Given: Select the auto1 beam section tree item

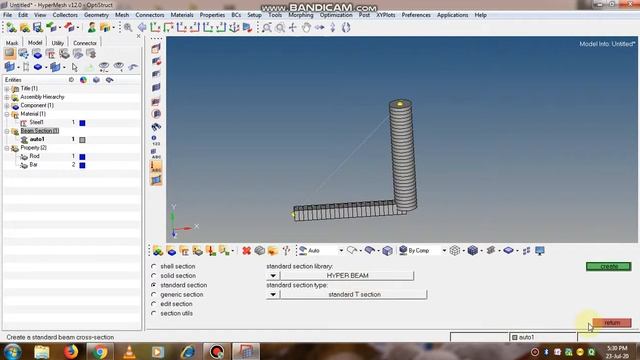Looking at the screenshot, I should tap(37, 139).
